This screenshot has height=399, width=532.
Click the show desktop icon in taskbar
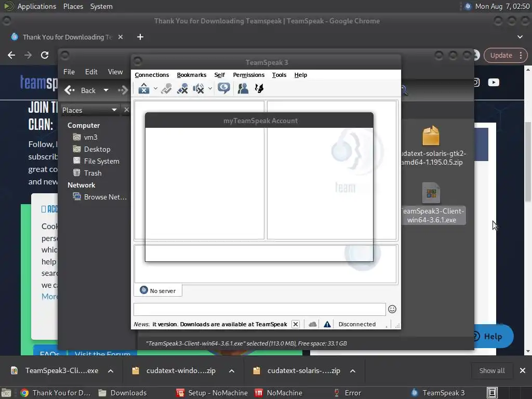click(x=6, y=393)
